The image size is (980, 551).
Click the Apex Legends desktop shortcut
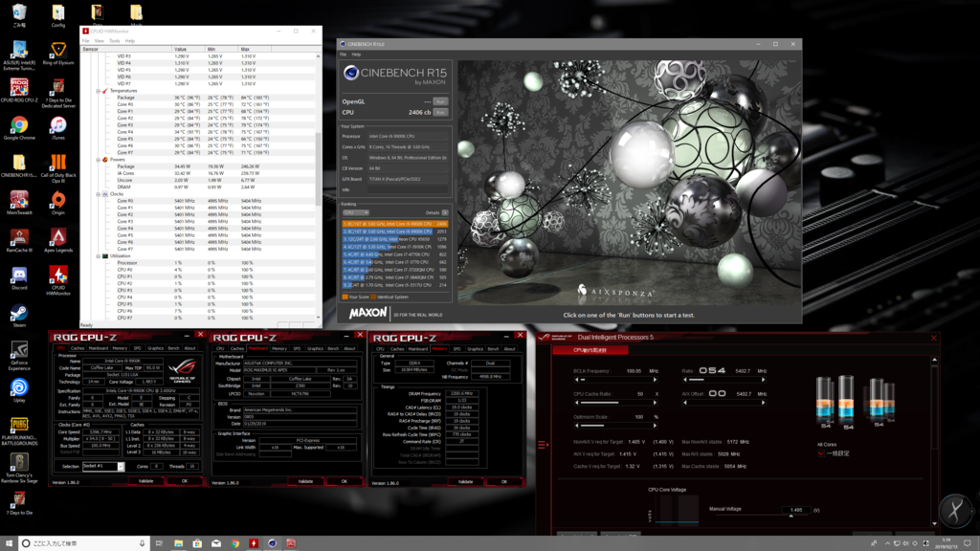pyautogui.click(x=58, y=240)
